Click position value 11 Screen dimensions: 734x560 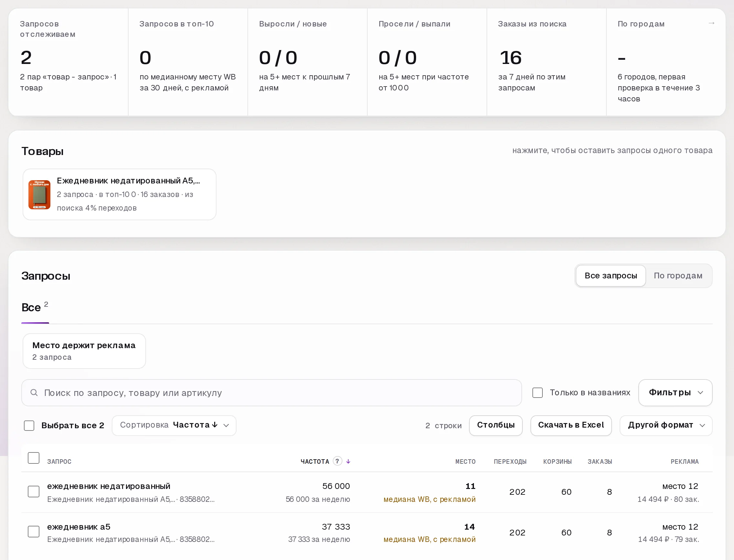tap(470, 486)
